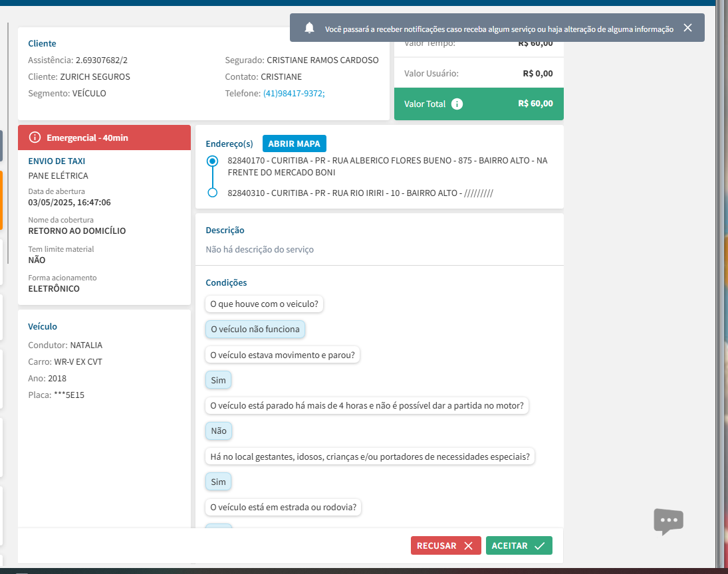Accept the service with ACEITAR
Image resolution: width=728 pixels, height=574 pixels.
(519, 545)
